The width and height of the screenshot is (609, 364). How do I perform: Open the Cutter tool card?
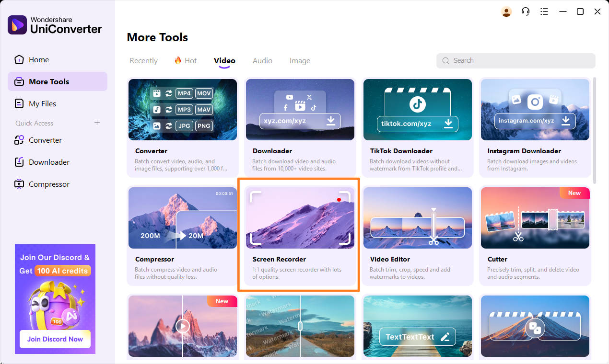(535, 236)
